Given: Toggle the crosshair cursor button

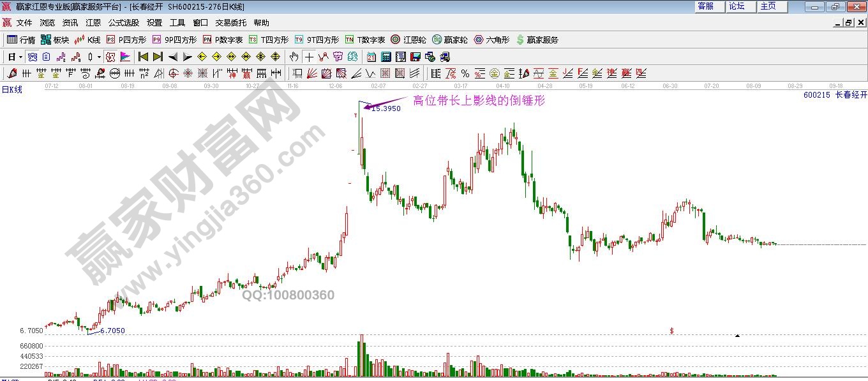Looking at the screenshot, I should pos(309,57).
